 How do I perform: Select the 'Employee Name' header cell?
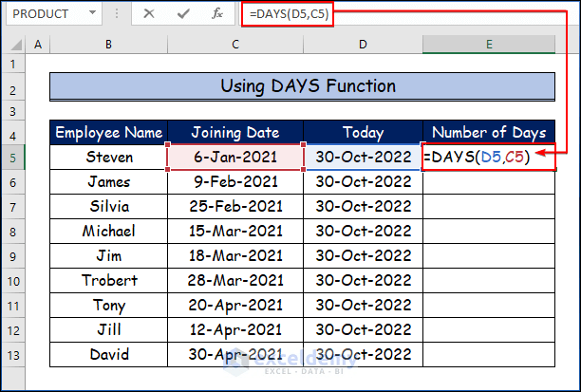click(108, 132)
